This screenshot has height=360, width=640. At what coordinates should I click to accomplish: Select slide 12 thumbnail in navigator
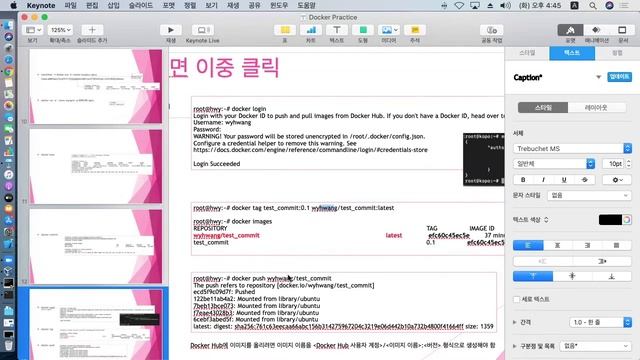point(96,246)
